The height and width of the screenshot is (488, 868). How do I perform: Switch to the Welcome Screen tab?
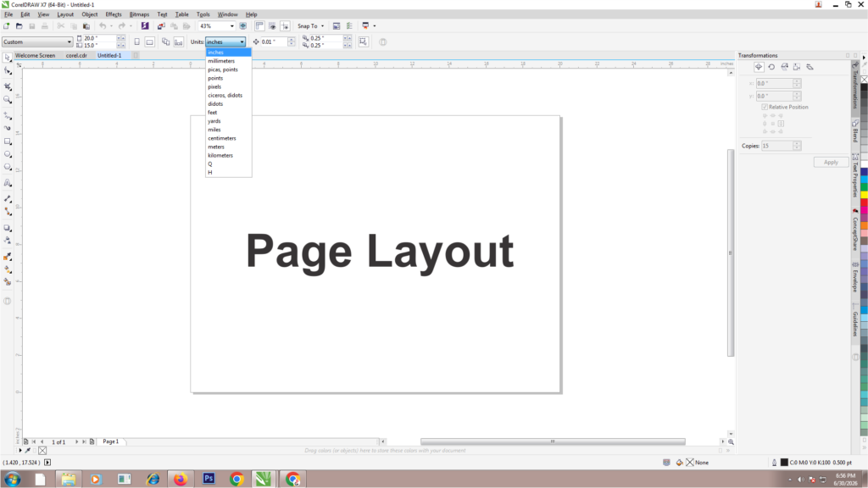pyautogui.click(x=35, y=55)
